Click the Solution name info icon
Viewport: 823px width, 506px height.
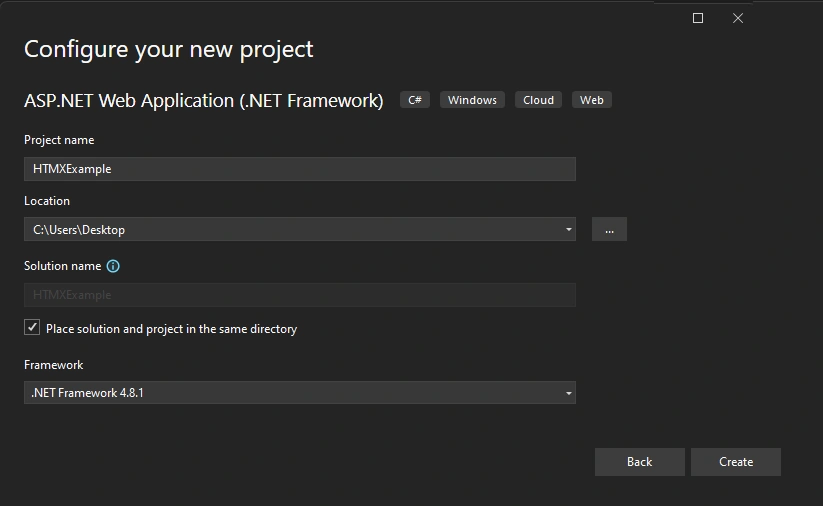tap(113, 266)
